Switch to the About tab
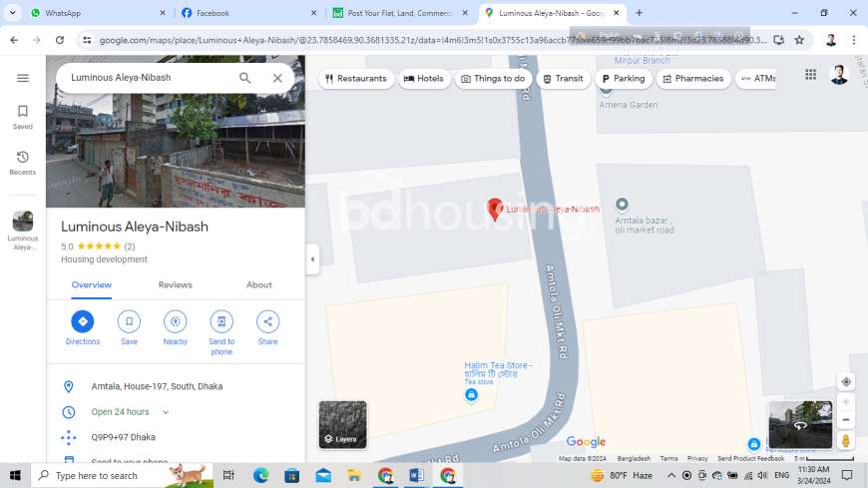This screenshot has width=868, height=488. [259, 284]
